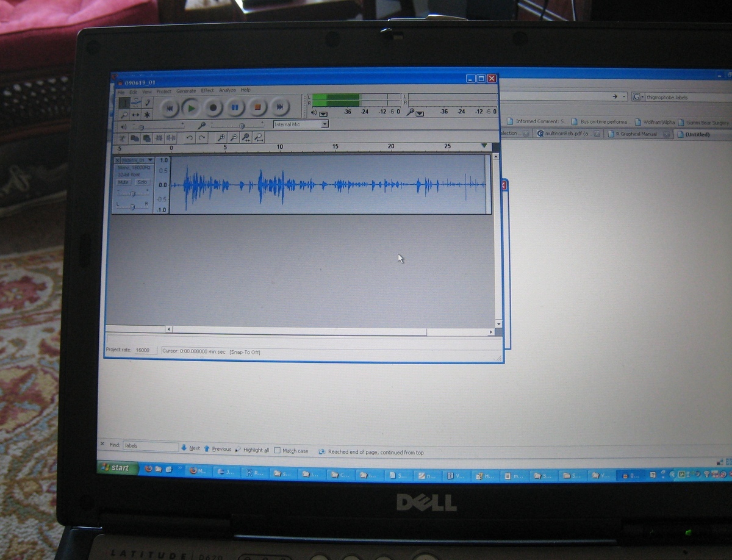Screen dimensions: 732x560
Task: Click the track pan slider
Action: pyautogui.click(x=132, y=206)
